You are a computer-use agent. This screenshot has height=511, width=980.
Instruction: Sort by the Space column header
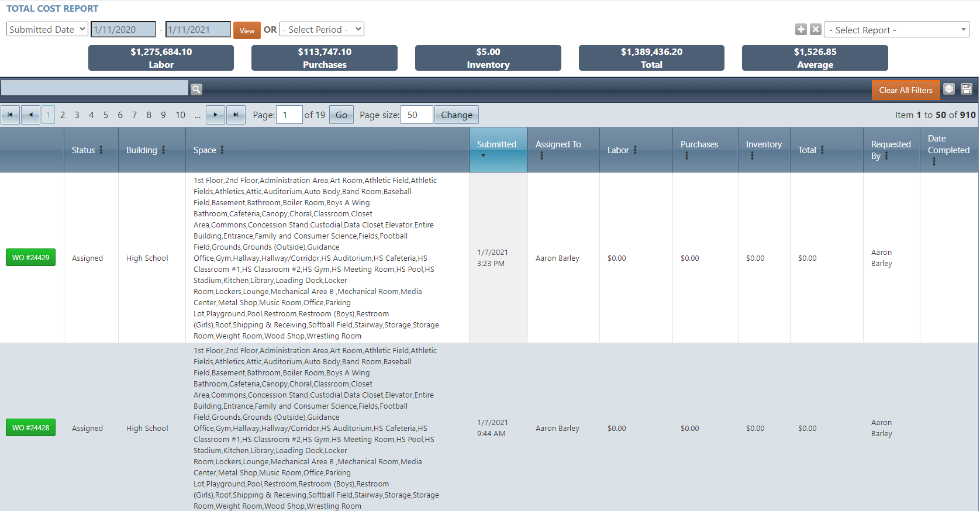coord(205,150)
